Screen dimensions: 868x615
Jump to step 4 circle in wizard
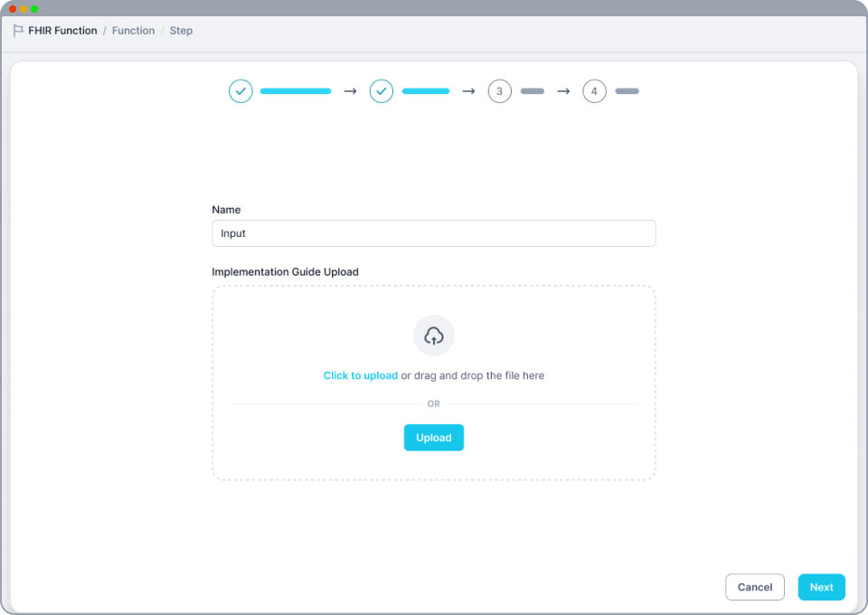(594, 91)
